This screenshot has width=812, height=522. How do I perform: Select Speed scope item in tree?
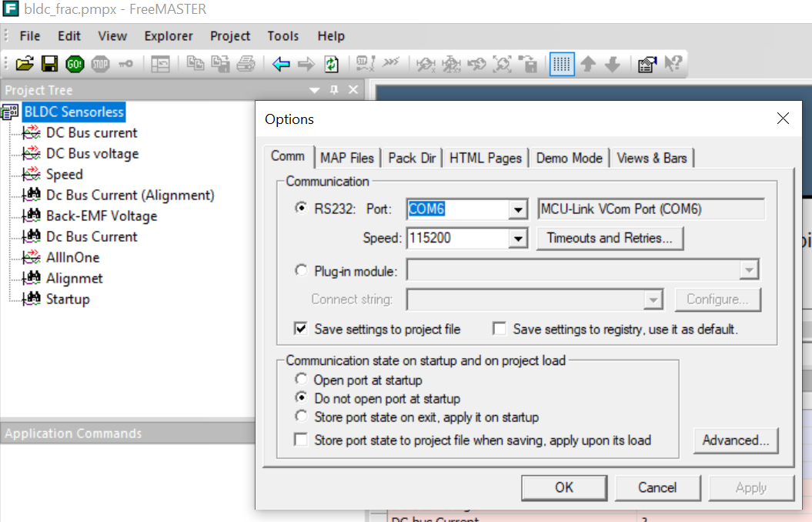[64, 175]
